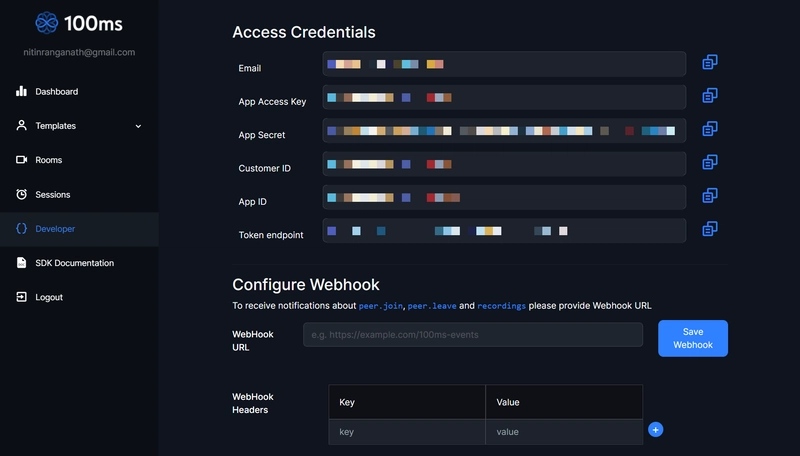The height and width of the screenshot is (456, 800).
Task: Click the Email credential field
Action: 504,64
